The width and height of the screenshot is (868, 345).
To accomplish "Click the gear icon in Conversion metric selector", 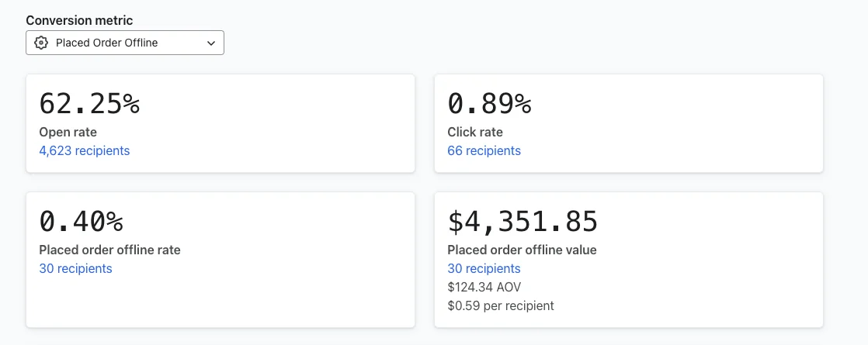I will (42, 43).
